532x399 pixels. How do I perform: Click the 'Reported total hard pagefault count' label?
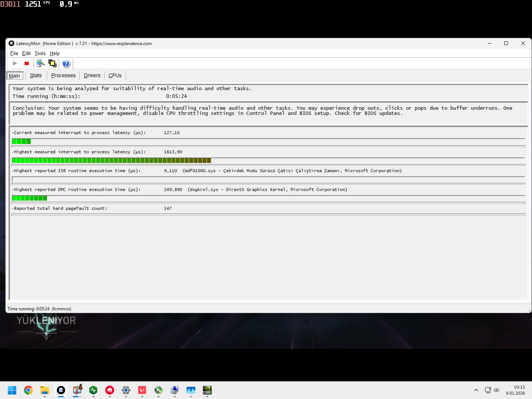[60, 208]
